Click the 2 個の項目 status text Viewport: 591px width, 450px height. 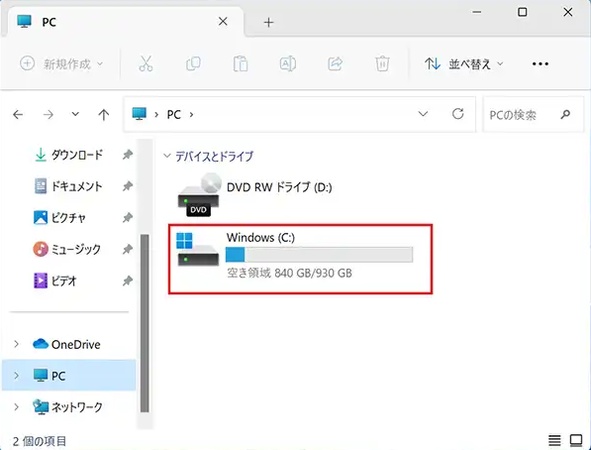tap(40, 441)
